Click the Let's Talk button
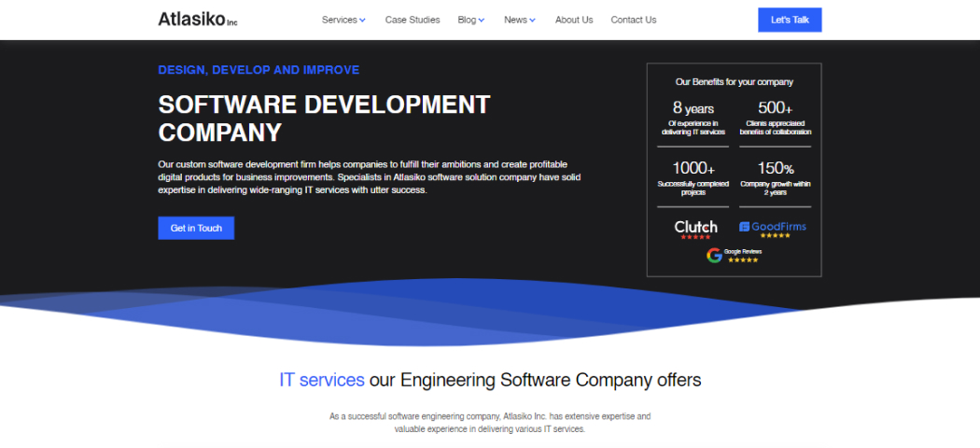 790,20
